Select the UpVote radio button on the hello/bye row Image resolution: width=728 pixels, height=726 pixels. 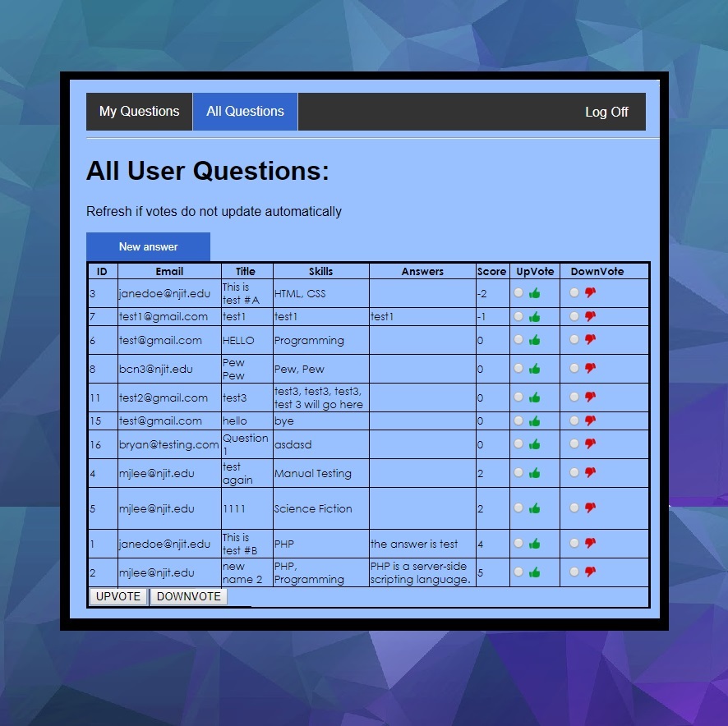coord(520,420)
